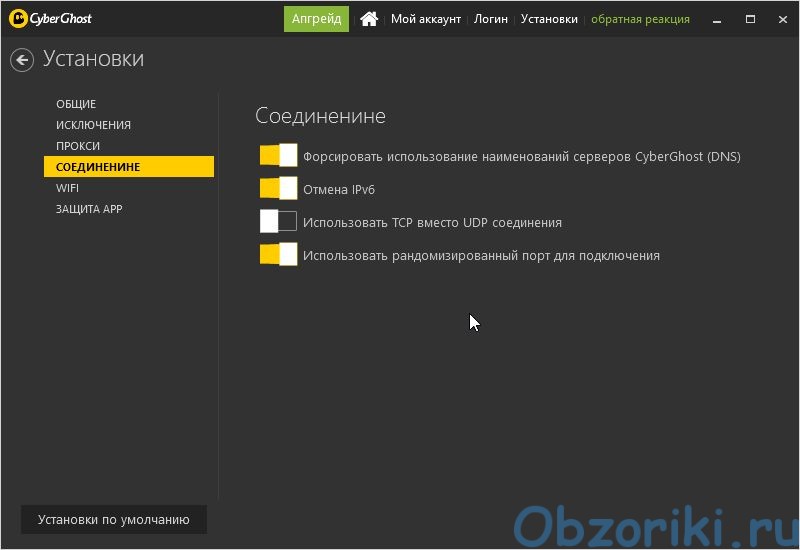The image size is (800, 550).
Task: Open the WIFI settings section
Action: (x=67, y=188)
